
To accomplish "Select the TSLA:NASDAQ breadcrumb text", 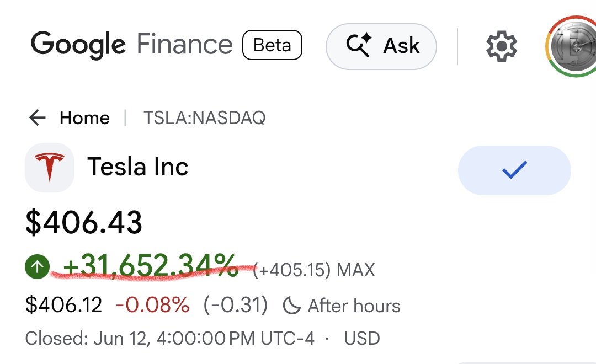I will tap(205, 118).
